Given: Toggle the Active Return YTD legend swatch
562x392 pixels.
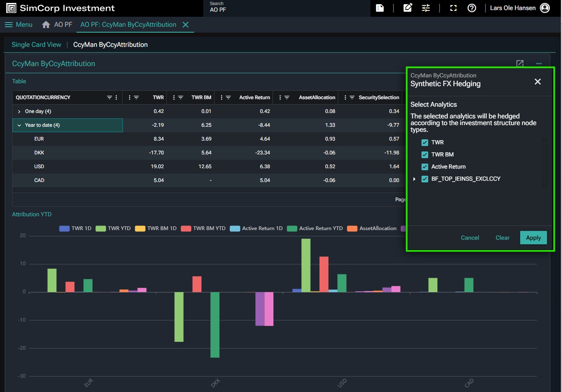Looking at the screenshot, I should [292, 228].
